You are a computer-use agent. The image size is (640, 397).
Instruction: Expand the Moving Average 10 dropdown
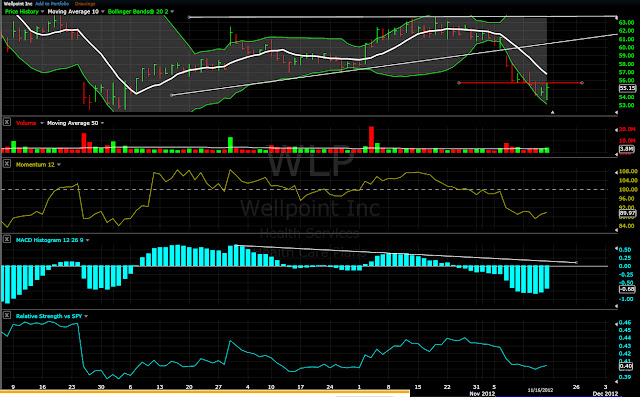point(103,11)
